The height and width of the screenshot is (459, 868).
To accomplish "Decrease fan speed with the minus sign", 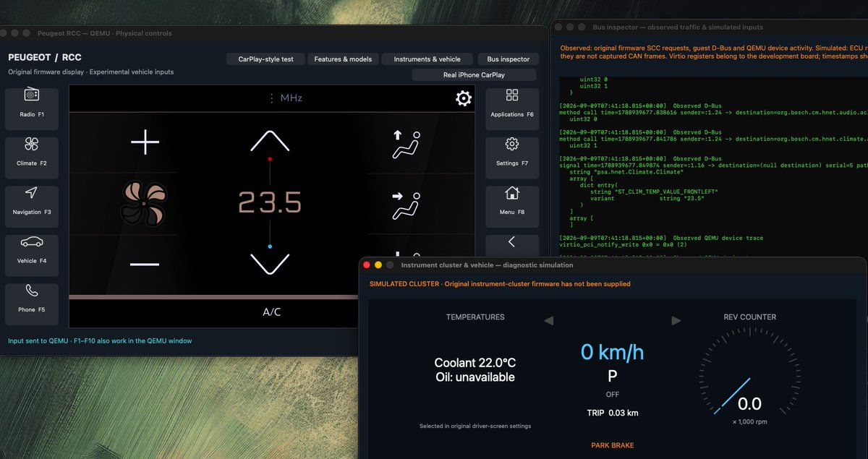I will coord(145,264).
